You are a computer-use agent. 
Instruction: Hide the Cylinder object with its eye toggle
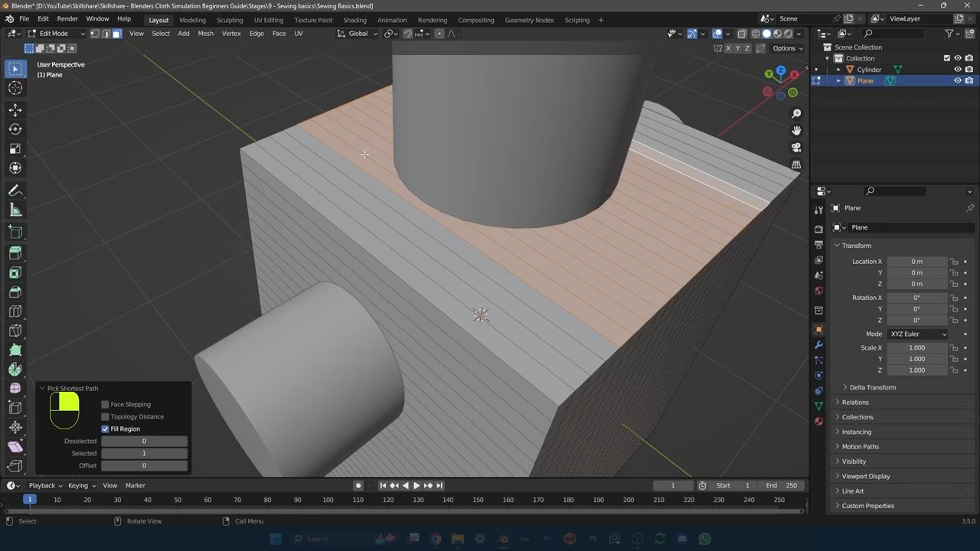[x=958, y=69]
